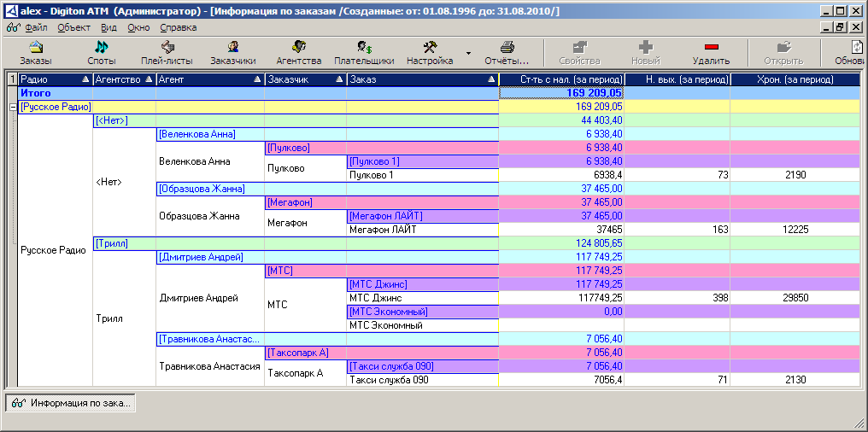Open the Споты section
The width and height of the screenshot is (868, 432).
coord(102,54)
